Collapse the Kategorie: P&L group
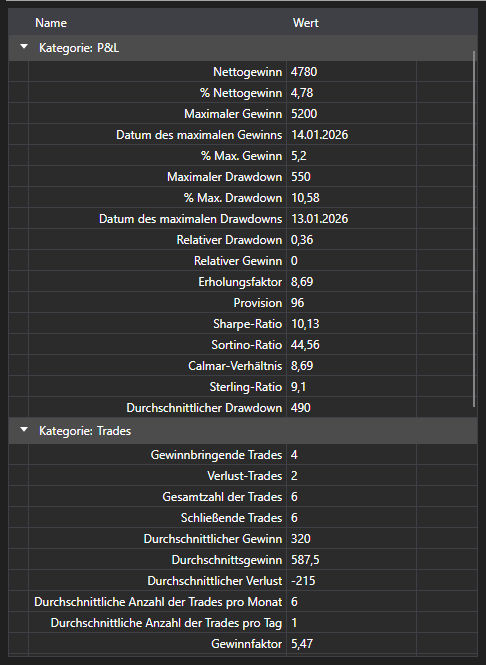The width and height of the screenshot is (486, 665). coord(24,47)
